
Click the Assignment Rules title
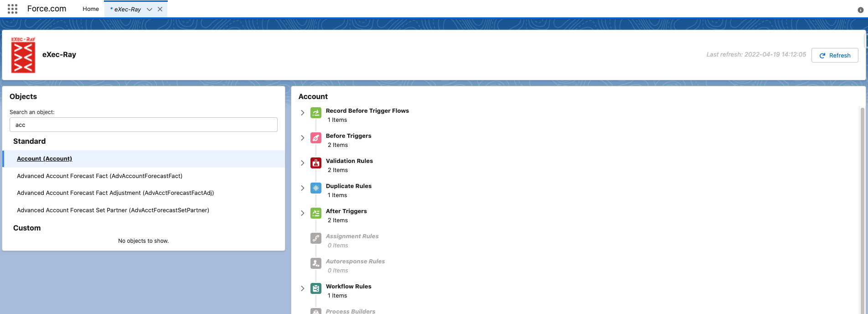point(352,236)
